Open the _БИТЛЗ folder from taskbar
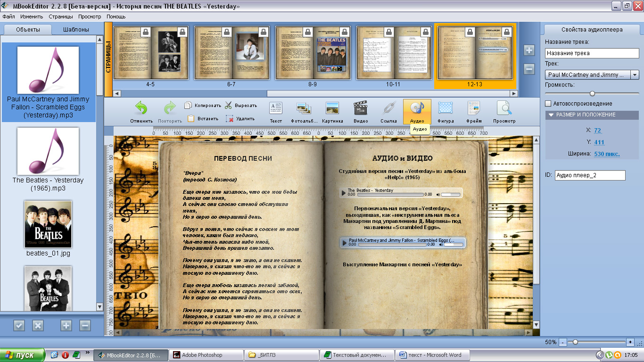Image resolution: width=644 pixels, height=362 pixels. pos(281,355)
